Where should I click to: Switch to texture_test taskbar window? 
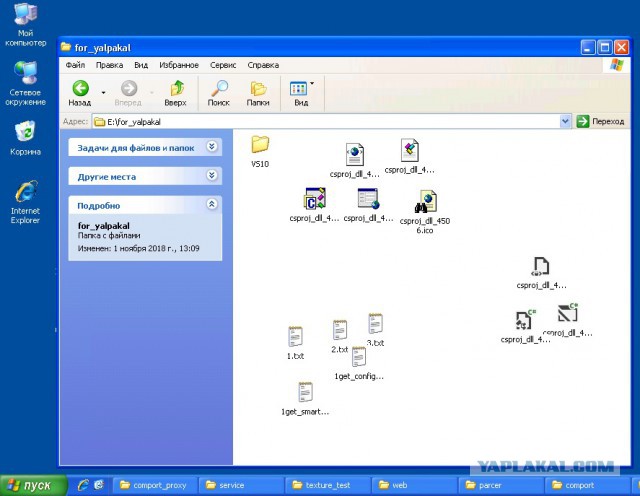click(328, 485)
